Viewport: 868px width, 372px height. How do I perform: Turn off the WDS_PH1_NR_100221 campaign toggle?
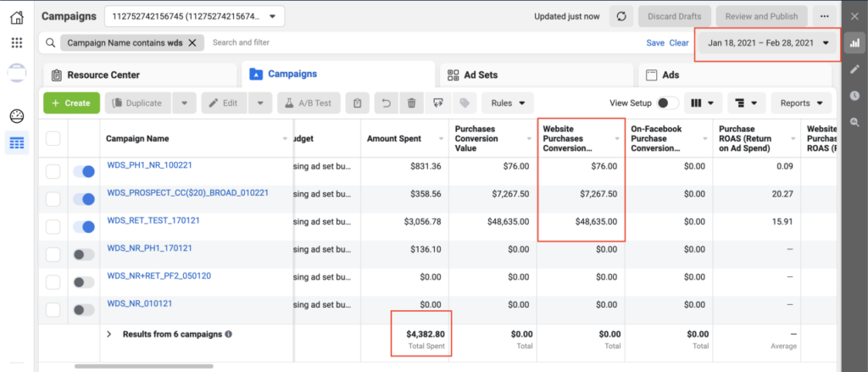pyautogui.click(x=84, y=172)
